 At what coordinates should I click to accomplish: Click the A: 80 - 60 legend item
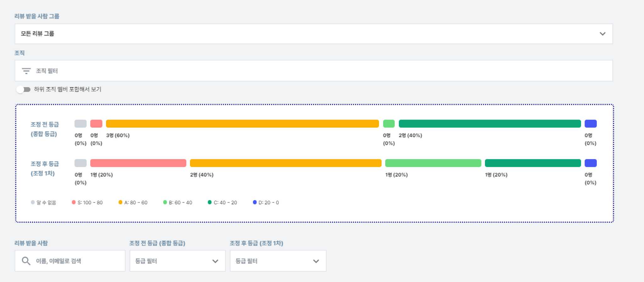coord(133,202)
